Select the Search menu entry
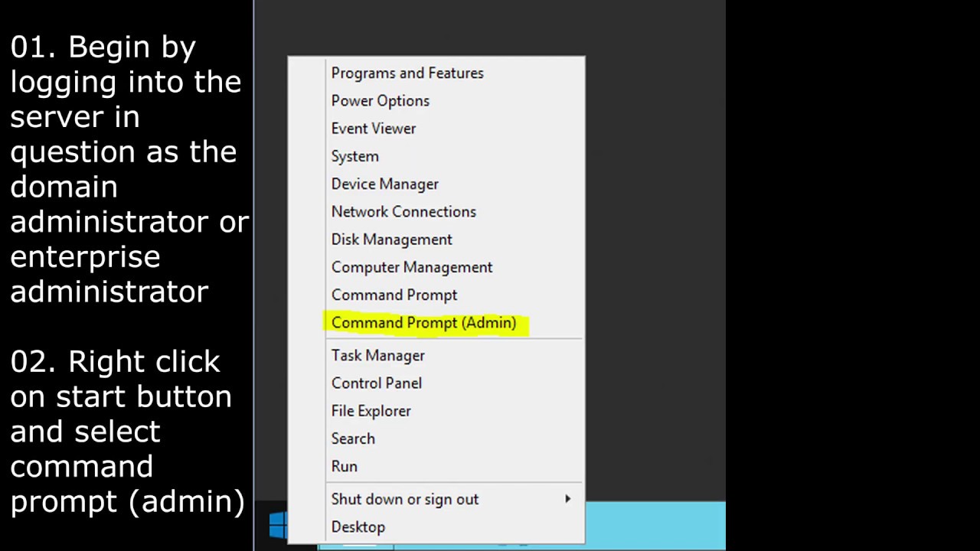The image size is (980, 551). 353,439
